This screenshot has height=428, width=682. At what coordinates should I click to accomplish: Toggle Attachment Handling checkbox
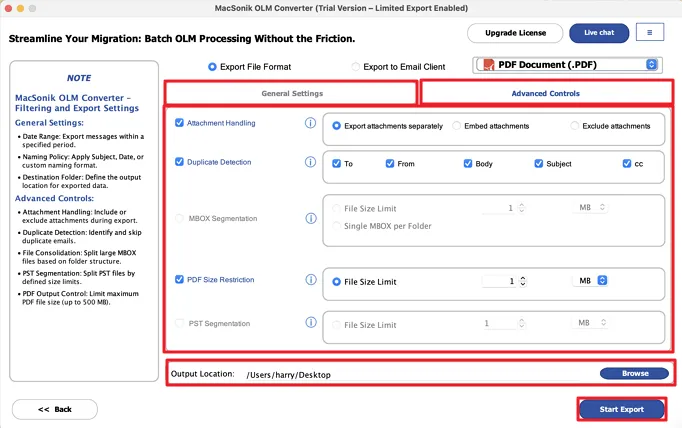179,123
